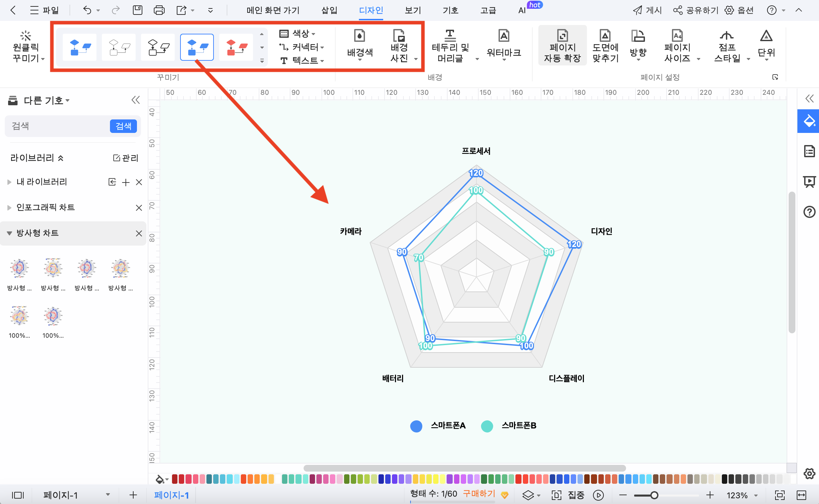Click the zoom slider handle
Image resolution: width=819 pixels, height=504 pixels.
click(654, 495)
